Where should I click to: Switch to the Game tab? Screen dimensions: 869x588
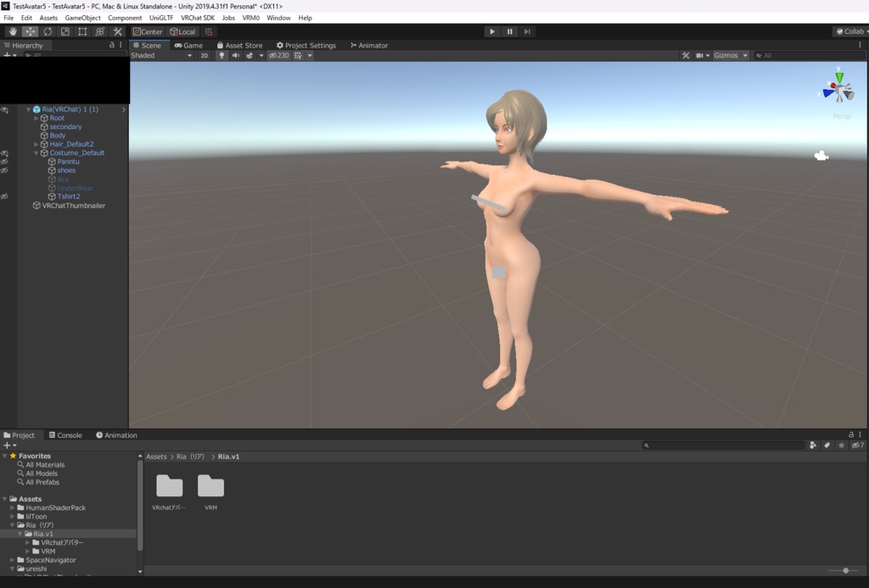pos(188,46)
